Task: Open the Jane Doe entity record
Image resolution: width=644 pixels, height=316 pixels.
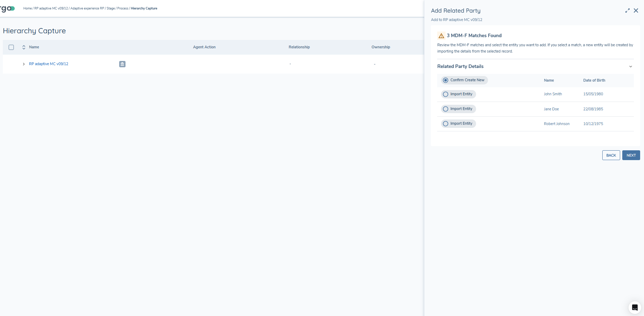Action: click(551, 109)
